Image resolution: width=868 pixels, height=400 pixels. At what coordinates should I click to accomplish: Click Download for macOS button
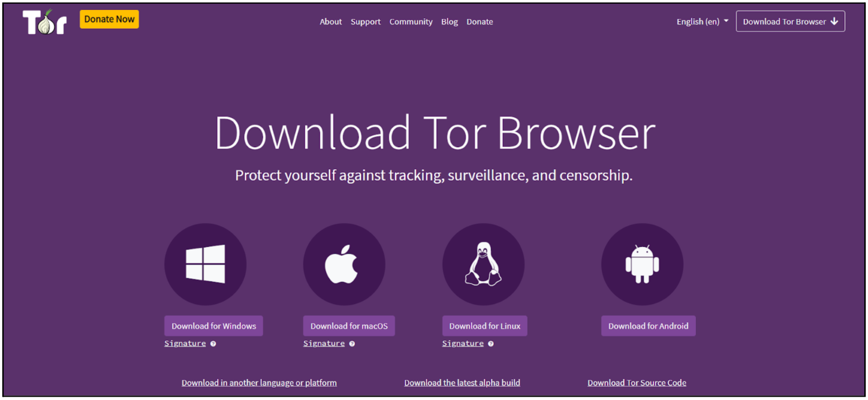[349, 326]
